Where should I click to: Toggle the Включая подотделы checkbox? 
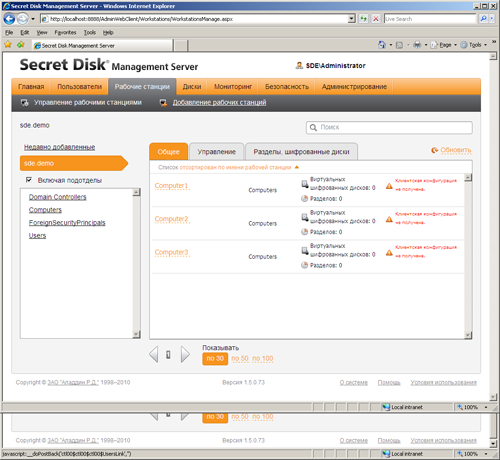(x=29, y=180)
